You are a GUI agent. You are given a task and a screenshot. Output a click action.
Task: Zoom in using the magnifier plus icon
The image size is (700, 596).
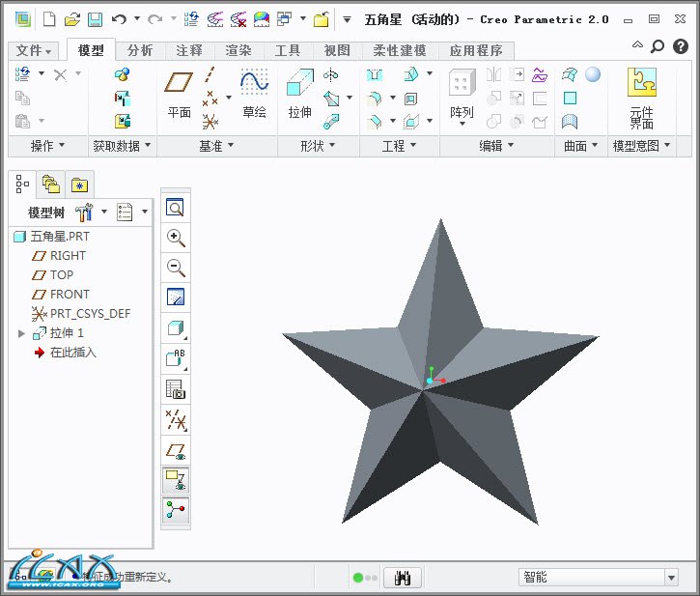tap(176, 238)
